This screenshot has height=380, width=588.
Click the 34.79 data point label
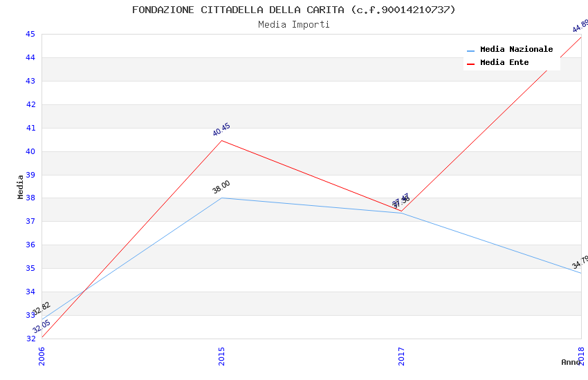[580, 263]
